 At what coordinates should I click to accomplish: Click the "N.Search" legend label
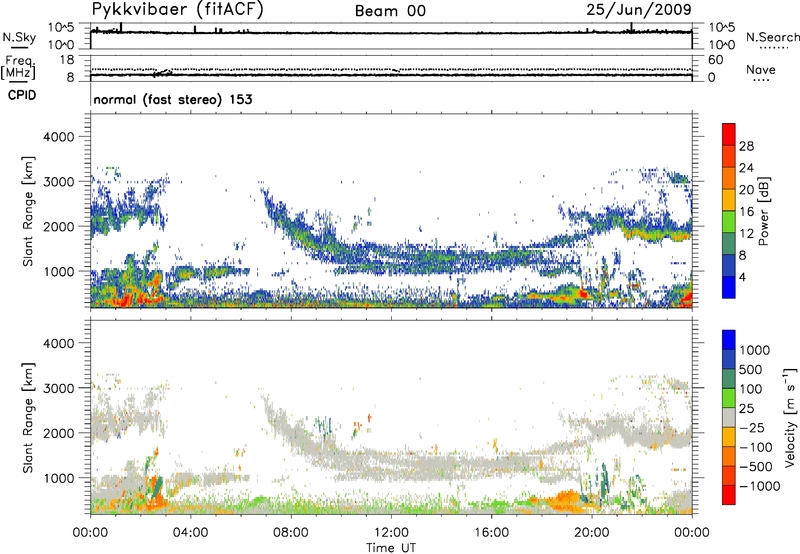point(772,37)
